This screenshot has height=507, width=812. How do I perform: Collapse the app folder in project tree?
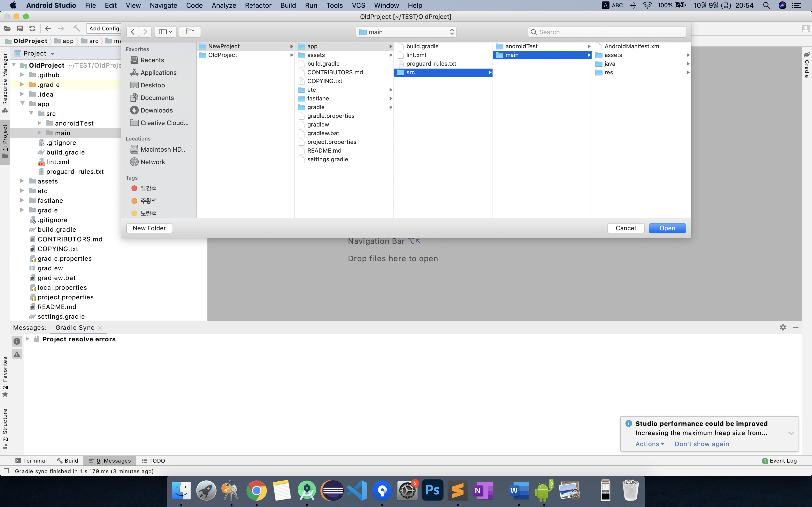(x=22, y=104)
